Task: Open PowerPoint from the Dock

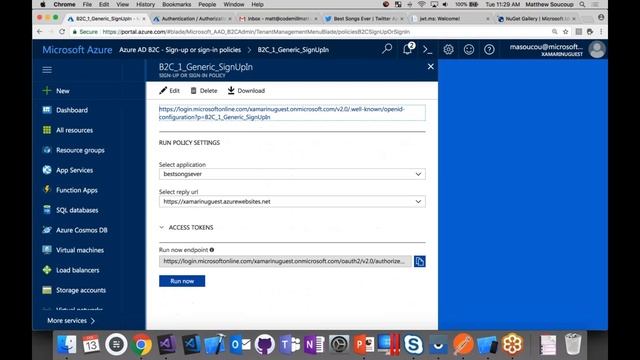Action: [364, 344]
